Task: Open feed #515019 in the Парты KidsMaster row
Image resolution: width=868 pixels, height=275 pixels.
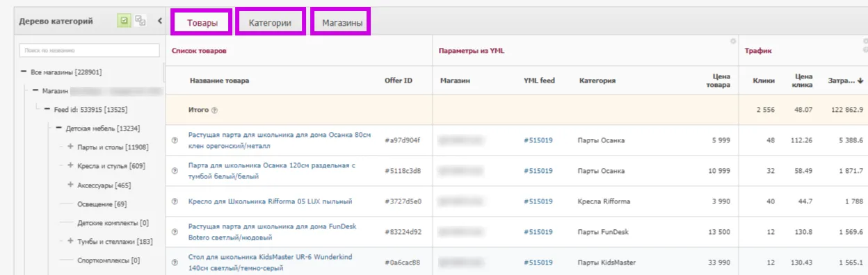Action: [538, 262]
